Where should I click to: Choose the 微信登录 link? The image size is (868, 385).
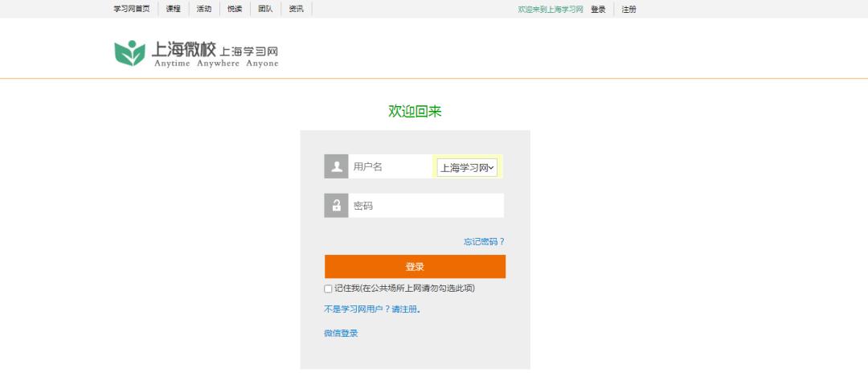coord(341,334)
